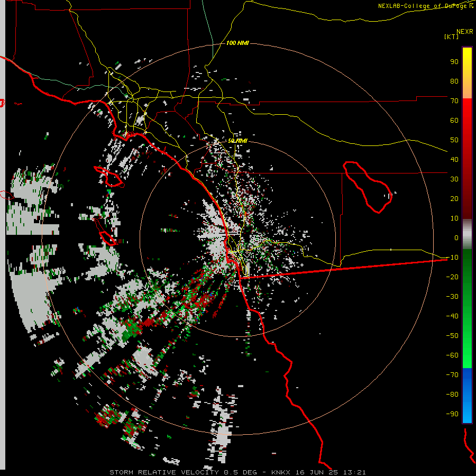The height and width of the screenshot is (476, 476).
Task: Click the -10 value on velocity scale
Action: 452,258
